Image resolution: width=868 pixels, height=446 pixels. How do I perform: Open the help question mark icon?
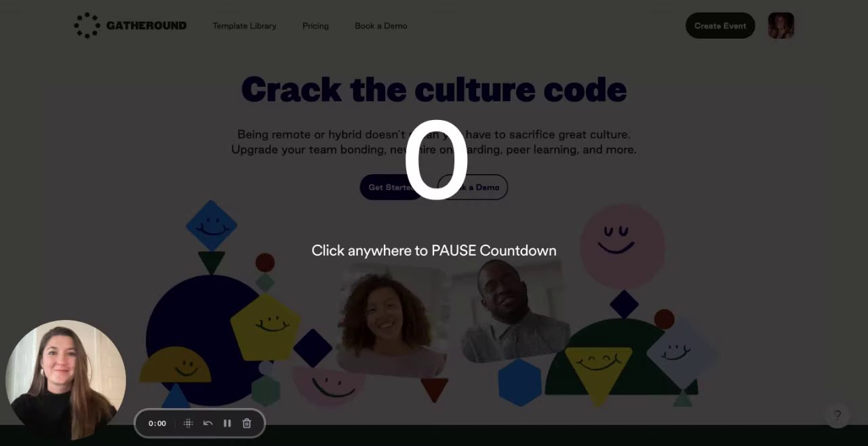(837, 415)
